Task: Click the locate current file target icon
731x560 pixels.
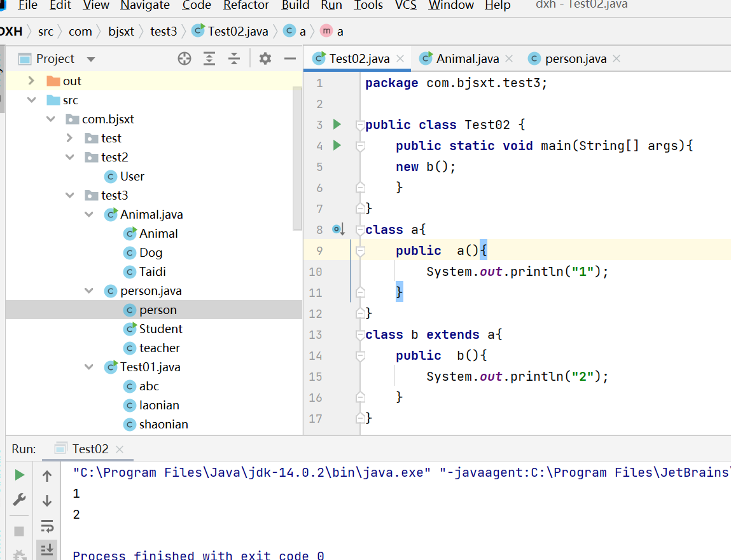Action: pyautogui.click(x=184, y=58)
